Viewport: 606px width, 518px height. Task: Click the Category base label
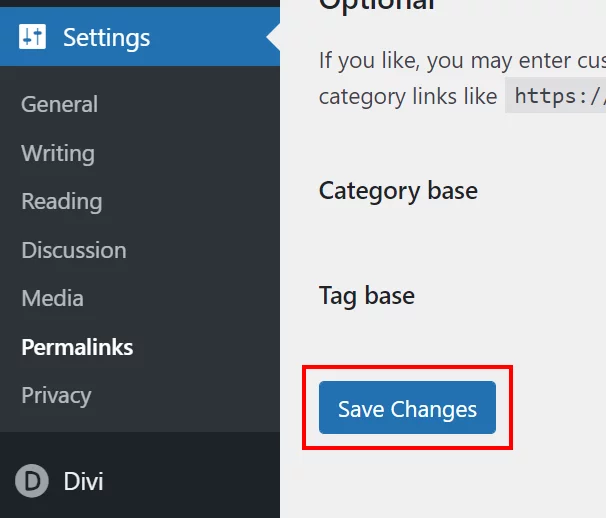(398, 191)
